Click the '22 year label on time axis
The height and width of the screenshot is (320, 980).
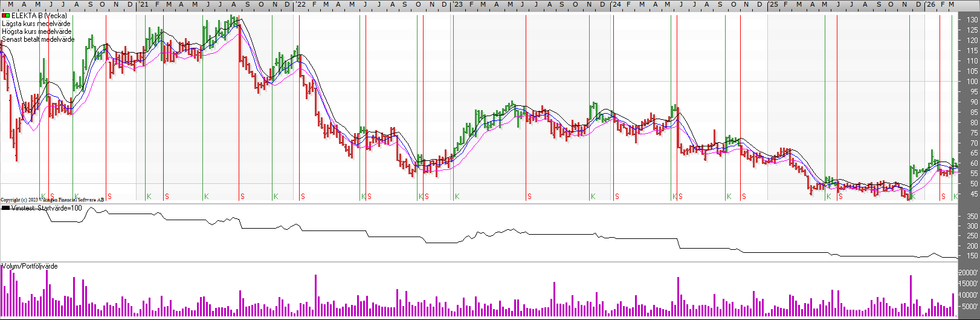click(x=300, y=5)
